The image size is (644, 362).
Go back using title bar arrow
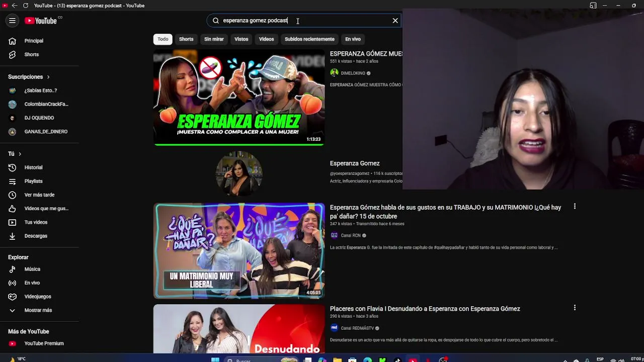pyautogui.click(x=15, y=6)
